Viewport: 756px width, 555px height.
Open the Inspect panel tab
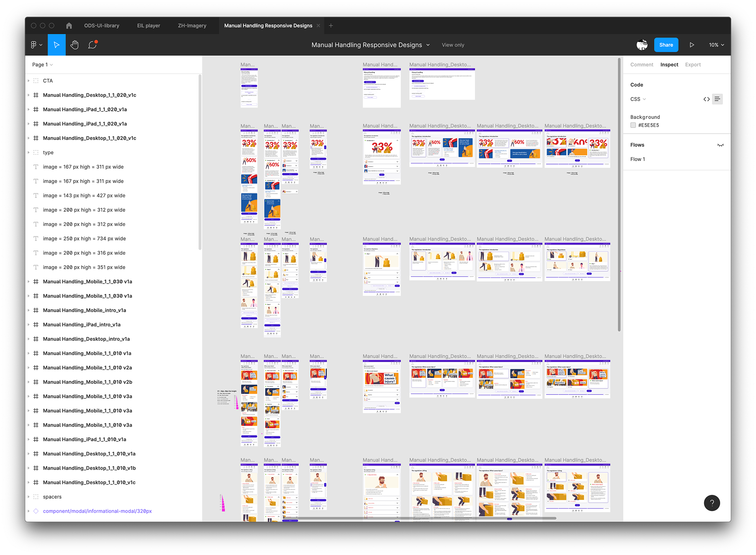(669, 65)
